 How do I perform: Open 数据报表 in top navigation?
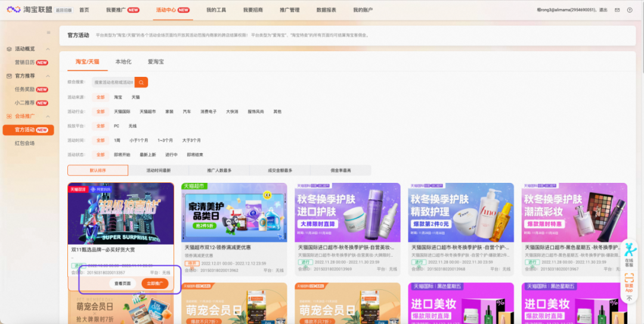(x=326, y=10)
